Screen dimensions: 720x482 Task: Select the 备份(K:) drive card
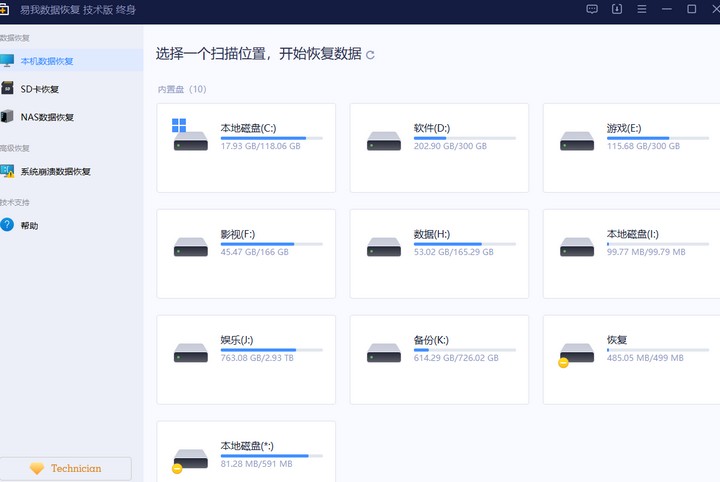(439, 359)
